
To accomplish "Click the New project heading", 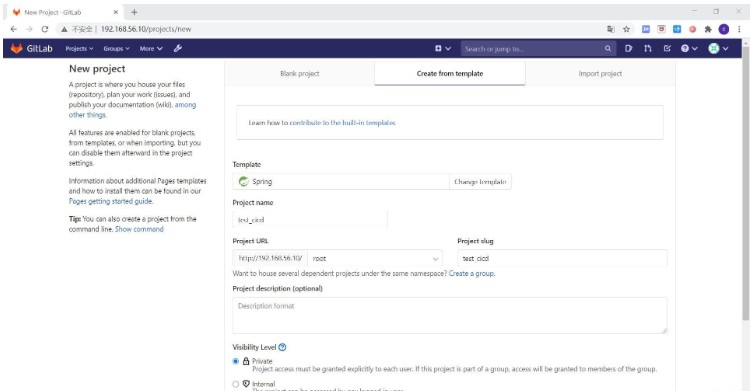I will (x=97, y=69).
